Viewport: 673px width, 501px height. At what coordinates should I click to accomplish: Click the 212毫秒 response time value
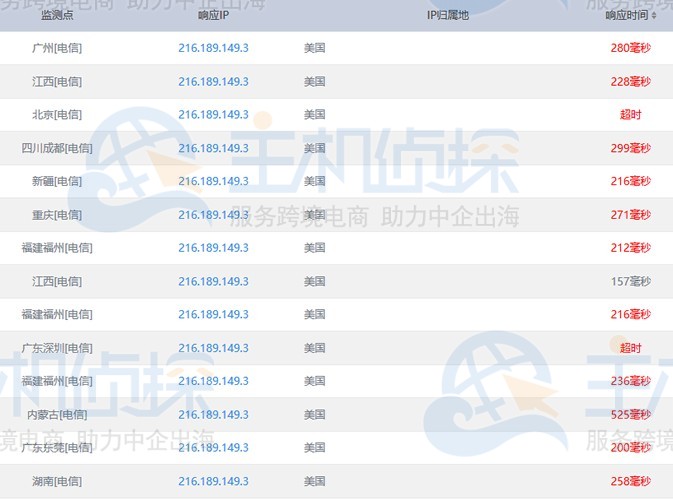coord(631,248)
